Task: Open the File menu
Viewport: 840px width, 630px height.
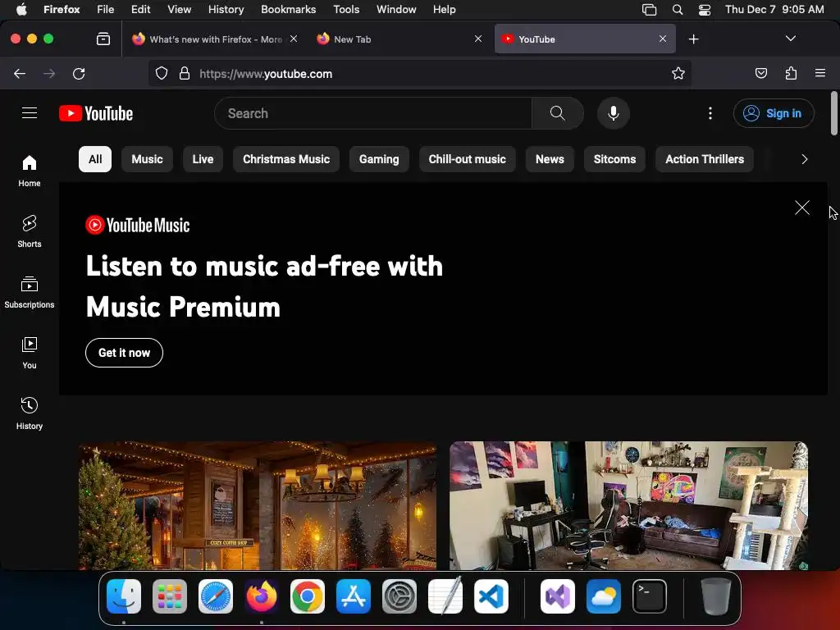Action: tap(105, 9)
